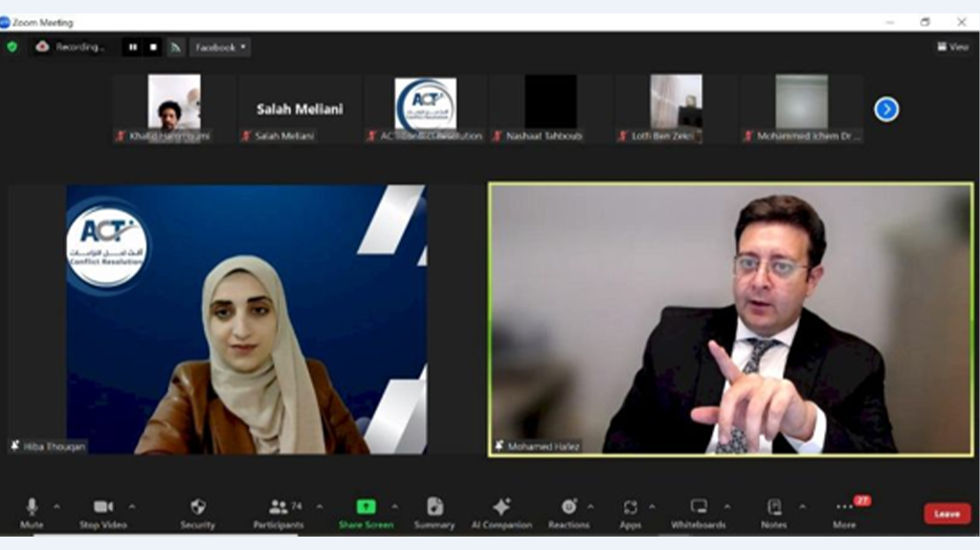Mute the microphone
Screen dimensions: 980x550
pyautogui.click(x=32, y=512)
